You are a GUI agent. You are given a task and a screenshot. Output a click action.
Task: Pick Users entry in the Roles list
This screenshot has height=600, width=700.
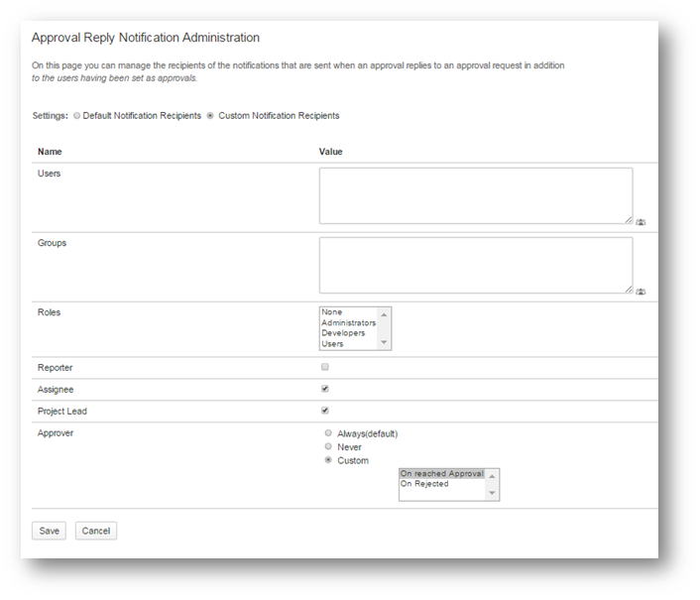[x=333, y=344]
